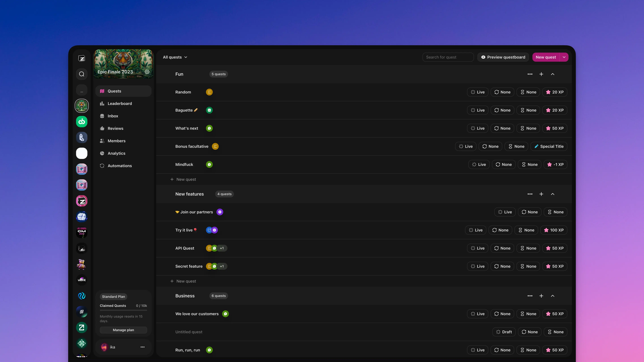Select the Planet Zealy community icon
Image resolution: width=644 pixels, height=362 pixels.
tap(82, 217)
